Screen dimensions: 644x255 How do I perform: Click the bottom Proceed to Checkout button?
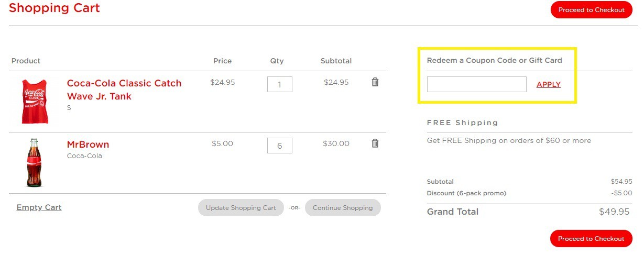591,239
